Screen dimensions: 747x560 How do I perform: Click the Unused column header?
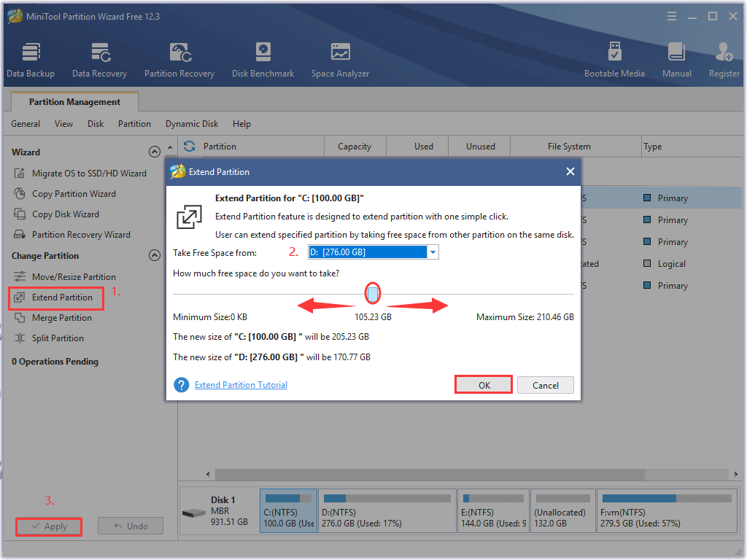[x=480, y=146]
